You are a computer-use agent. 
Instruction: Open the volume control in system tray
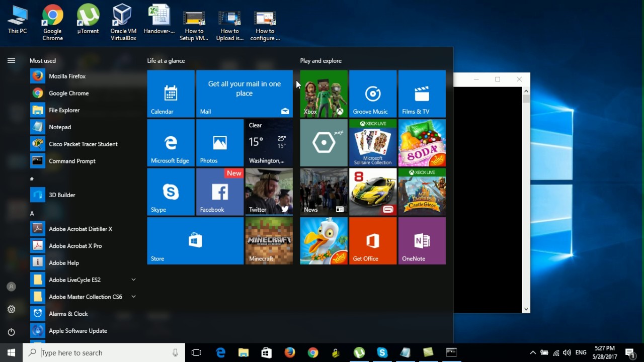567,353
